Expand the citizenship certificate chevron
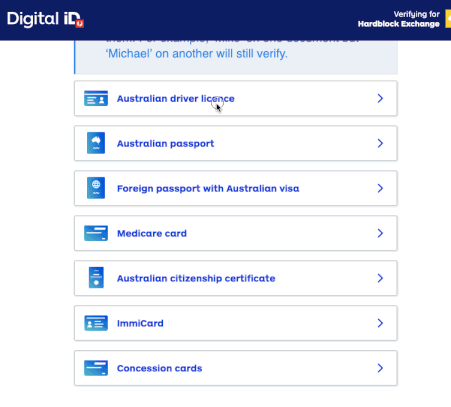Image resolution: width=451 pixels, height=407 pixels. pyautogui.click(x=380, y=278)
